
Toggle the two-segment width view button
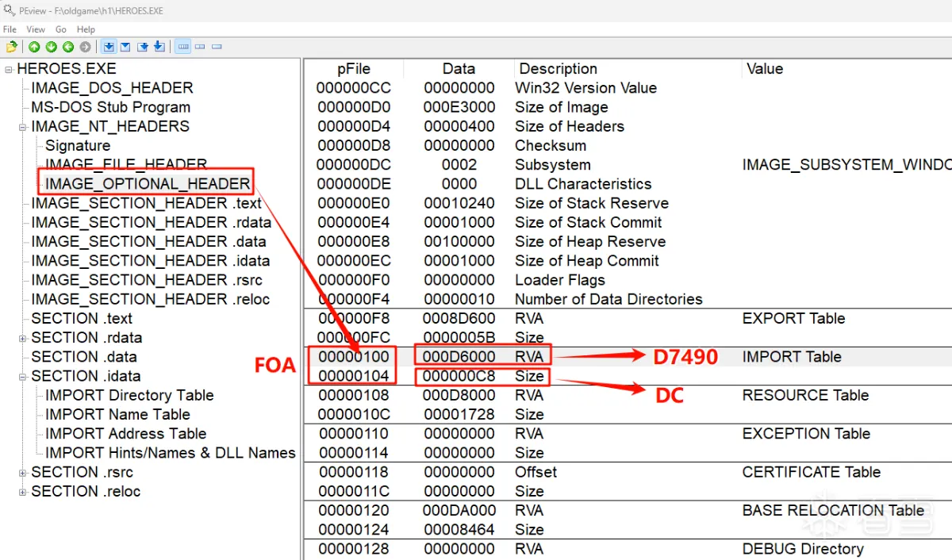click(200, 47)
